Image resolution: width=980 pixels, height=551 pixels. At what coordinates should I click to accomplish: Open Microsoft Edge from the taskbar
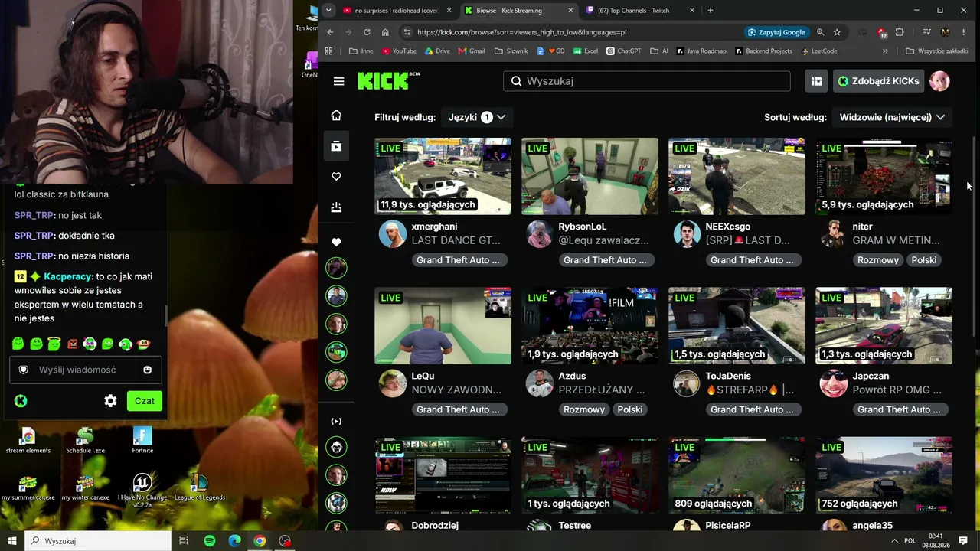click(x=234, y=541)
